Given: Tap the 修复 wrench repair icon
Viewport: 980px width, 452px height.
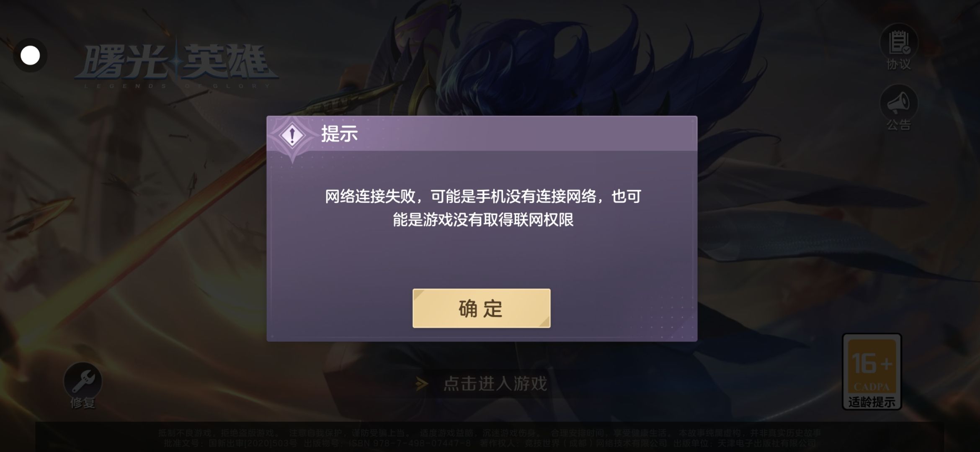Looking at the screenshot, I should (x=83, y=381).
